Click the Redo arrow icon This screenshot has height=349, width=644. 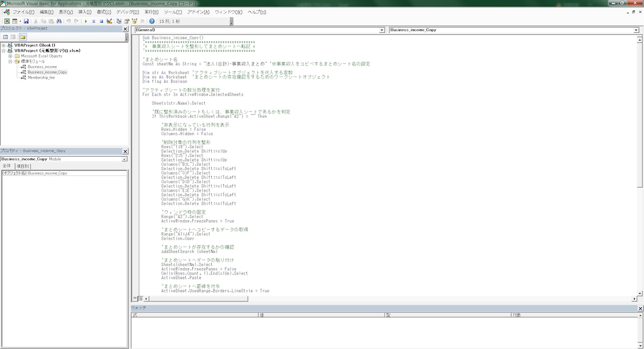coord(76,21)
